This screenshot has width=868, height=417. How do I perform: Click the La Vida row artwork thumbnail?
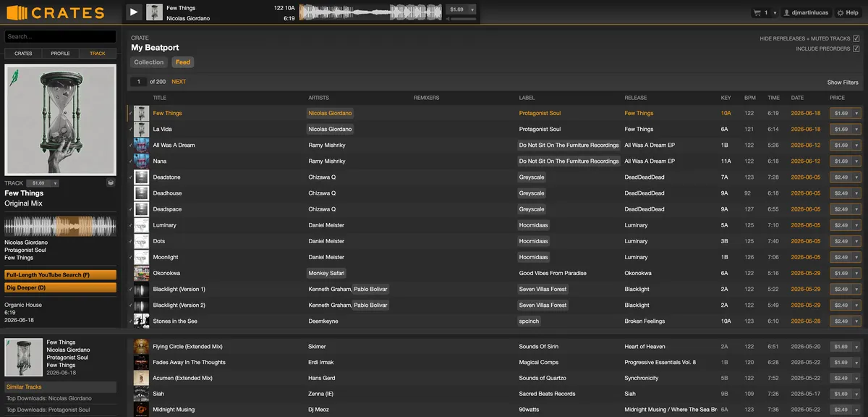[141, 129]
